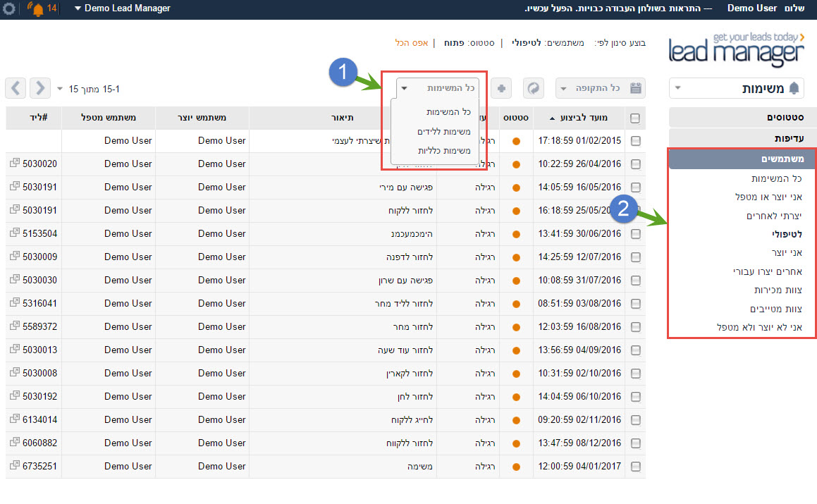Open lead 6735251 link icon
The image size is (817, 504).
point(15,465)
